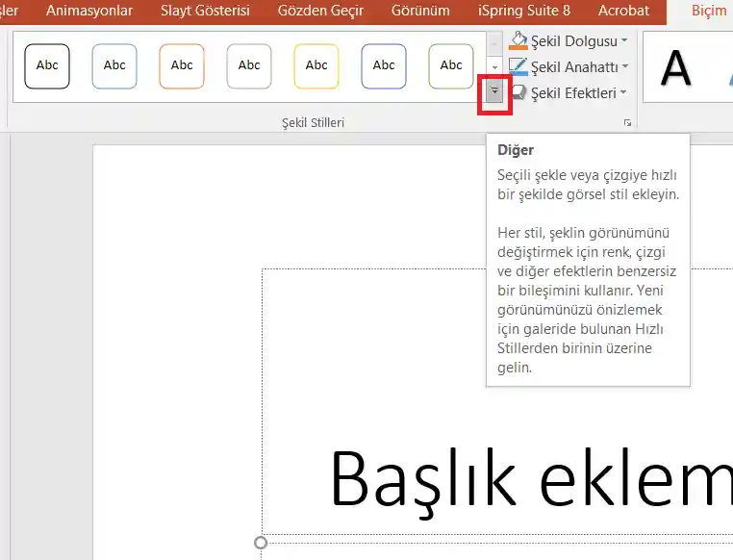The width and height of the screenshot is (733, 560).
Task: Switch to Görünüm tab
Action: point(420,11)
